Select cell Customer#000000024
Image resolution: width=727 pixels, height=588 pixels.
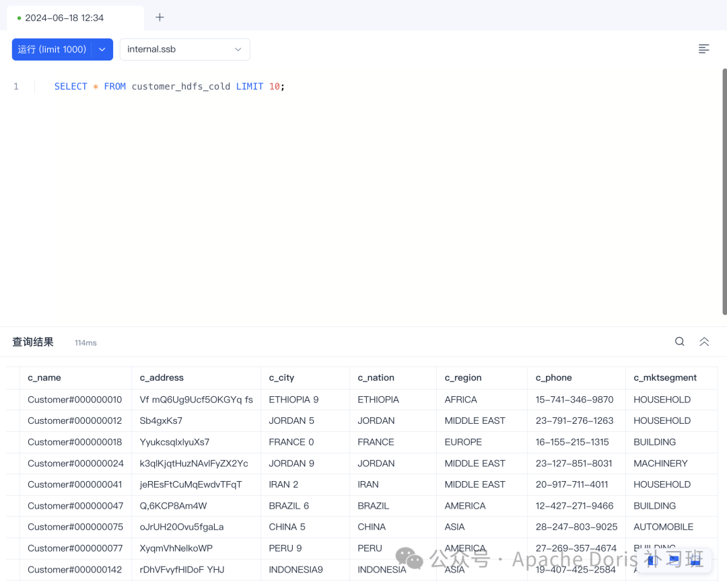(75, 464)
